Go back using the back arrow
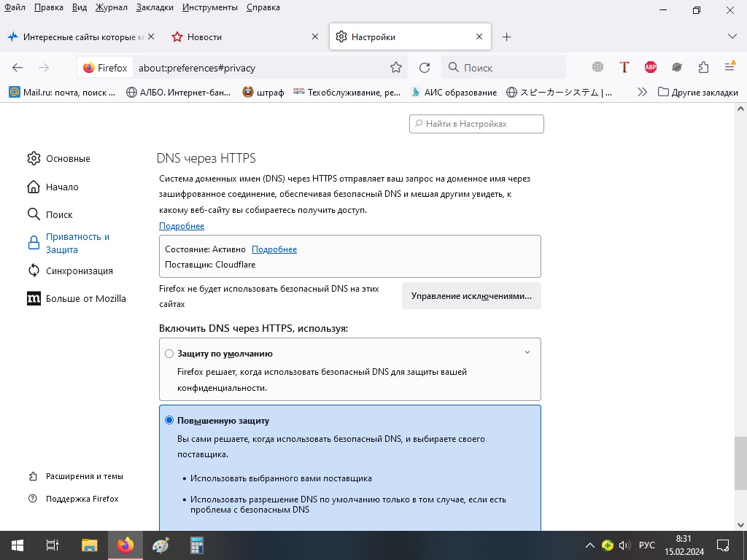Screen dimensions: 747x560 pos(18,68)
